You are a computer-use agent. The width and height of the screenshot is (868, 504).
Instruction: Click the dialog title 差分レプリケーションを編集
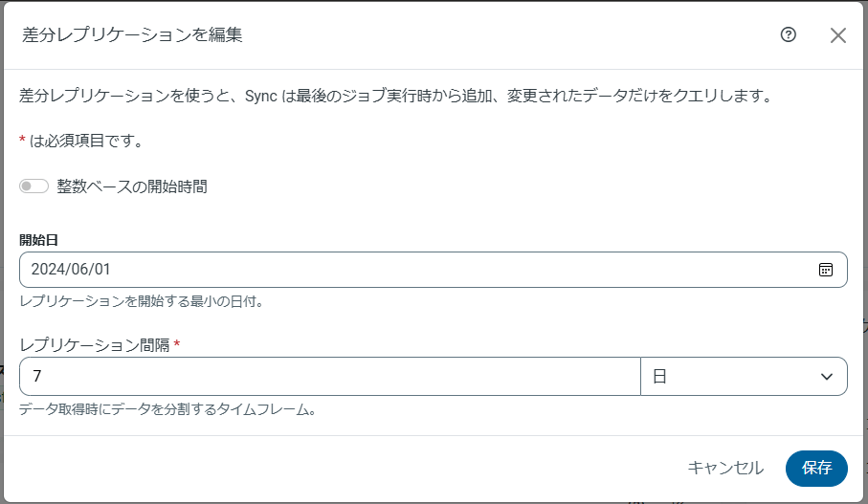(132, 35)
